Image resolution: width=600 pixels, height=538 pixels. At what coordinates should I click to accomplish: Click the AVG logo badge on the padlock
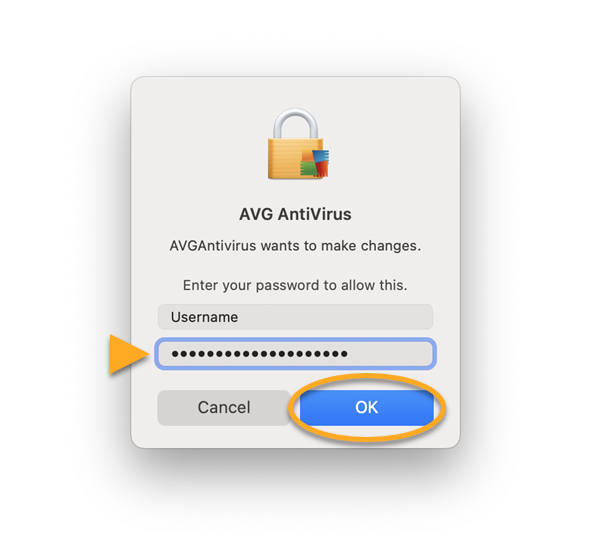coord(315,163)
